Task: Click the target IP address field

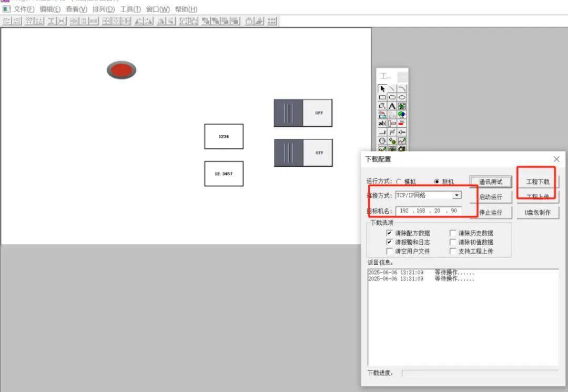Action: pos(428,210)
